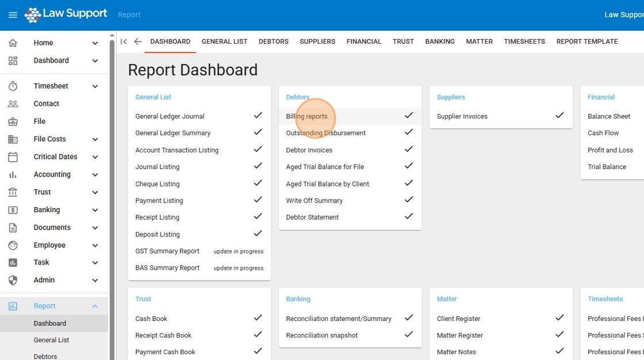Viewport: 644px width, 360px height.
Task: Open the TIMESHEETS tab
Action: coord(524,41)
